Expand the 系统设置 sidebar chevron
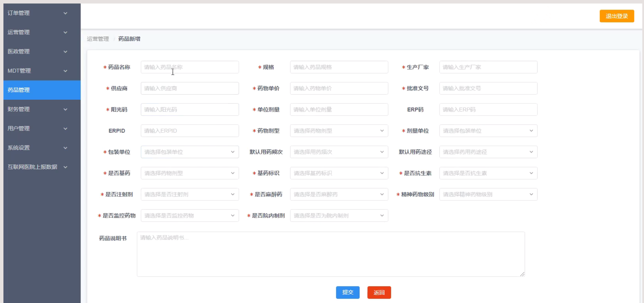The height and width of the screenshot is (303, 644). (65, 148)
